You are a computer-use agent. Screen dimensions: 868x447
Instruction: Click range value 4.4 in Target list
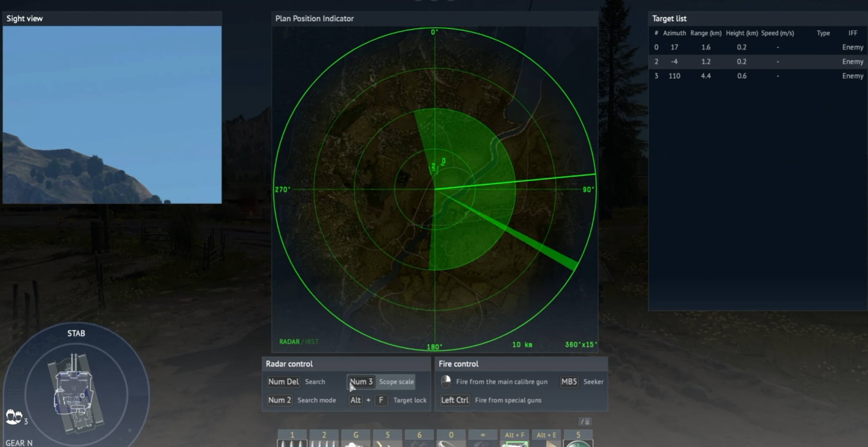click(x=706, y=76)
